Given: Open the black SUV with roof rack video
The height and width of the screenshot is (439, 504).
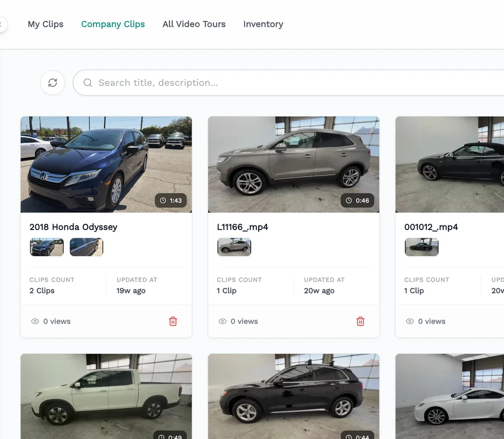Looking at the screenshot, I should tap(294, 396).
